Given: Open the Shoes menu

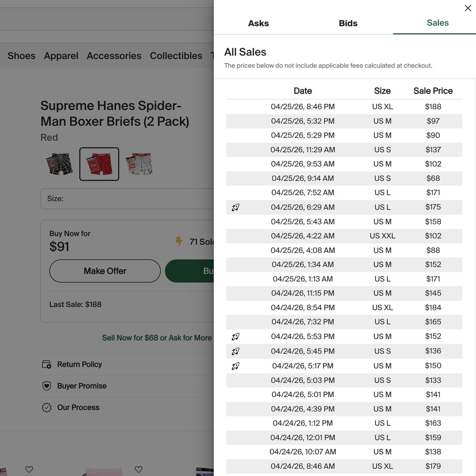Looking at the screenshot, I should (x=21, y=56).
